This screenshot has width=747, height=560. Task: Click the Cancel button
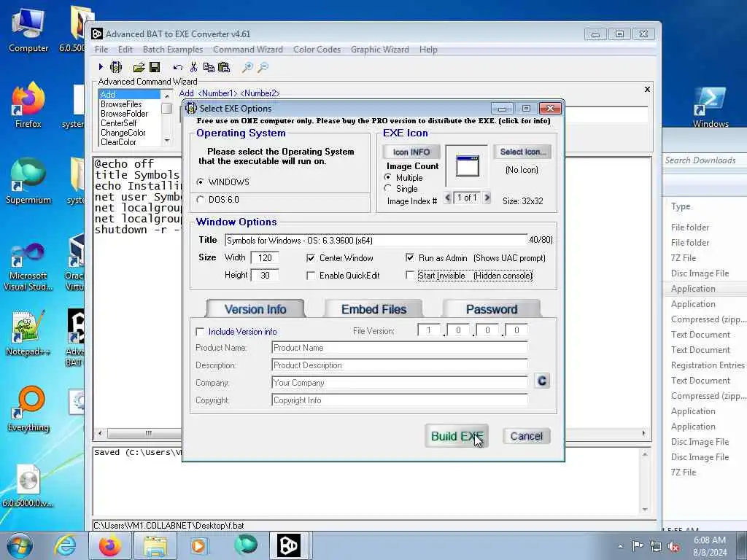527,436
